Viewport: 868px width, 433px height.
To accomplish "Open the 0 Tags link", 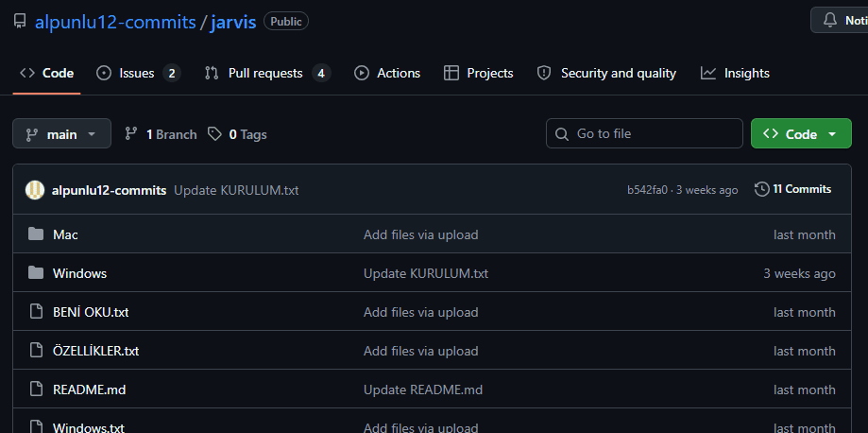I will click(x=237, y=134).
